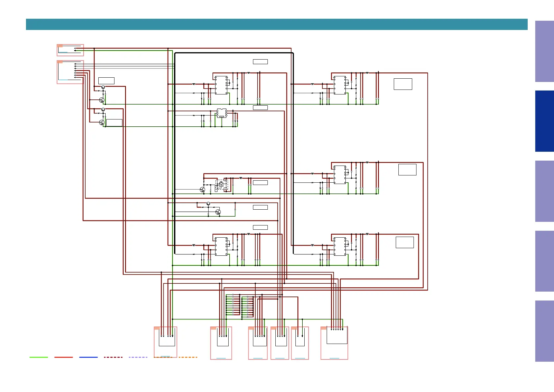Viewport: 554px width, 392px height.
Task: Select the dark blue active side tab
Action: pyautogui.click(x=544, y=121)
